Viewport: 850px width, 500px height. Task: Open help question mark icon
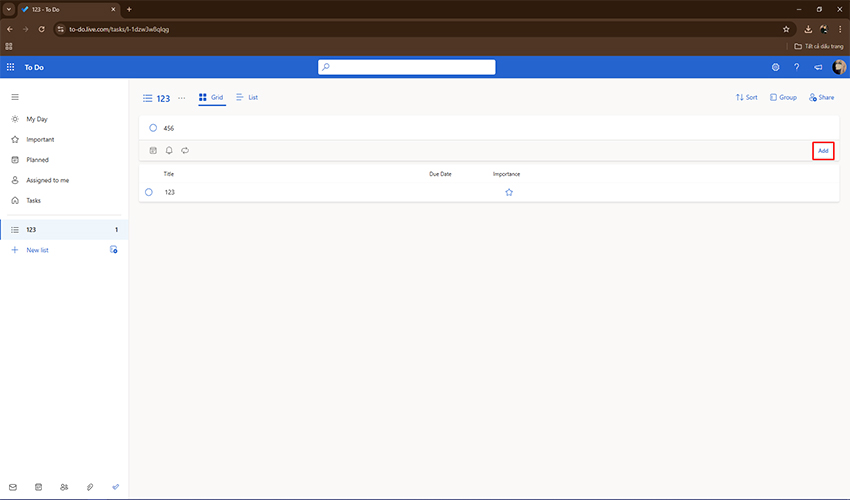(x=796, y=67)
